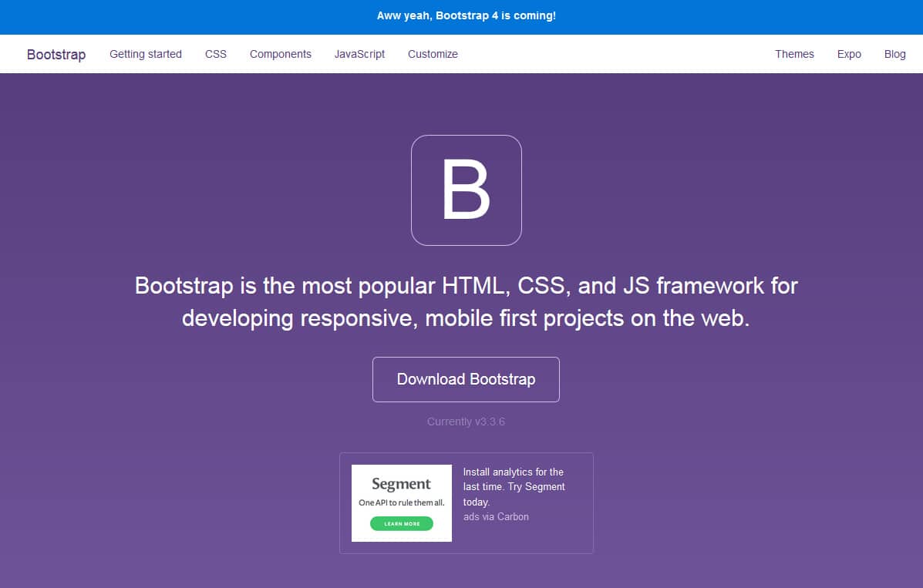Click the 'Currently v3.3.6' version text

pos(466,422)
